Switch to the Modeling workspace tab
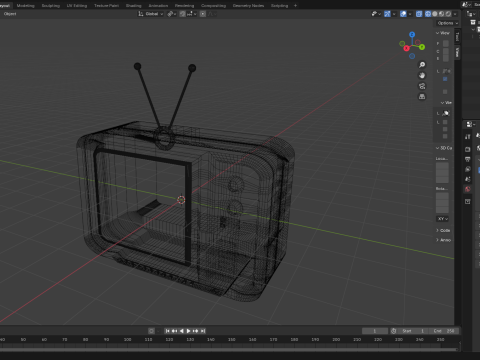The width and height of the screenshot is (480, 360). point(25,6)
